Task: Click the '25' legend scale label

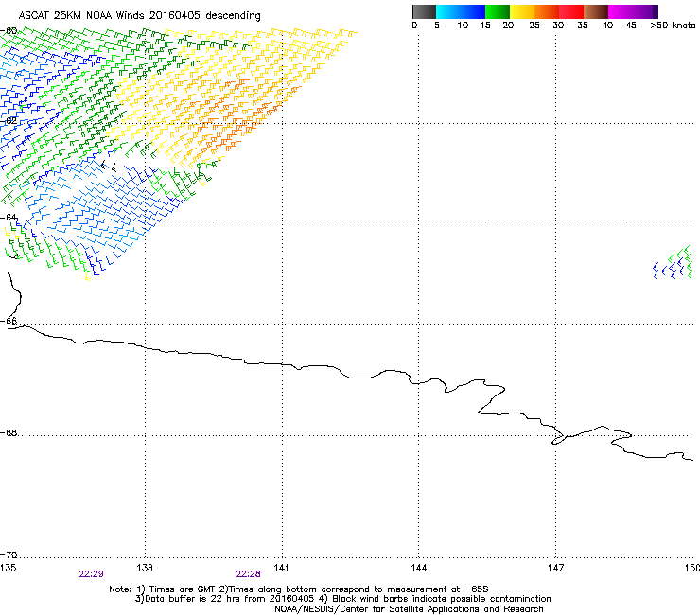Action: point(534,26)
